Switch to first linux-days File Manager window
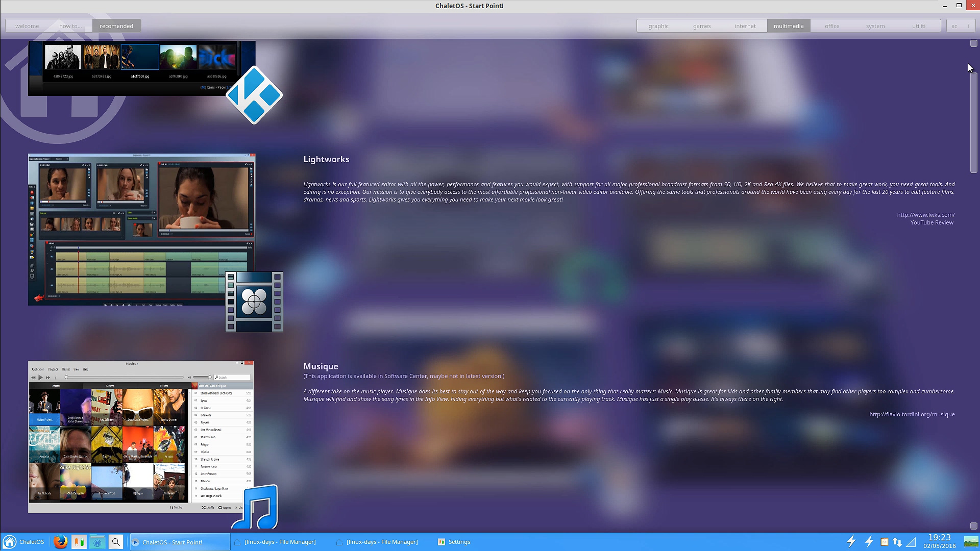 (280, 542)
